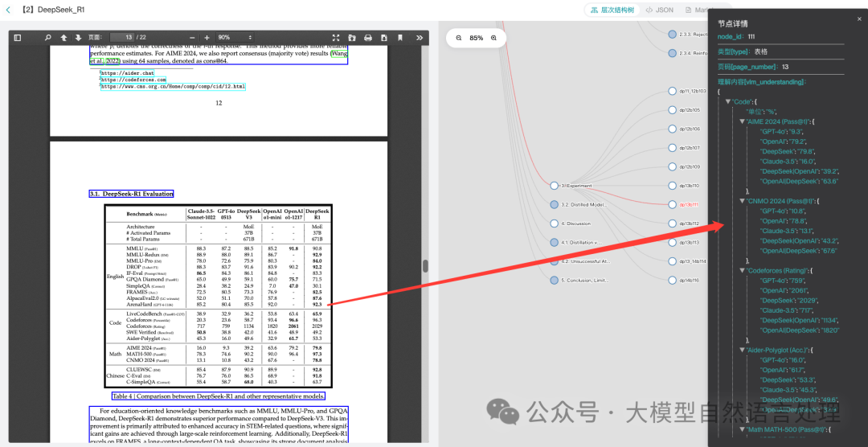Screen dimensions: 868x447
Task: Collapse the "Code" JSON object
Action: pos(728,102)
